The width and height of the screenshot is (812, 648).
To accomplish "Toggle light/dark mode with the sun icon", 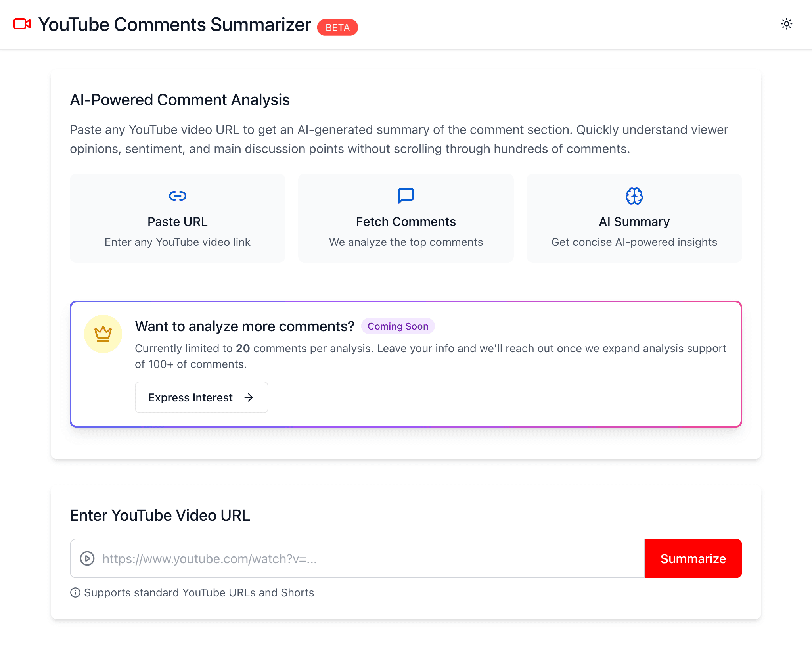I will (787, 24).
